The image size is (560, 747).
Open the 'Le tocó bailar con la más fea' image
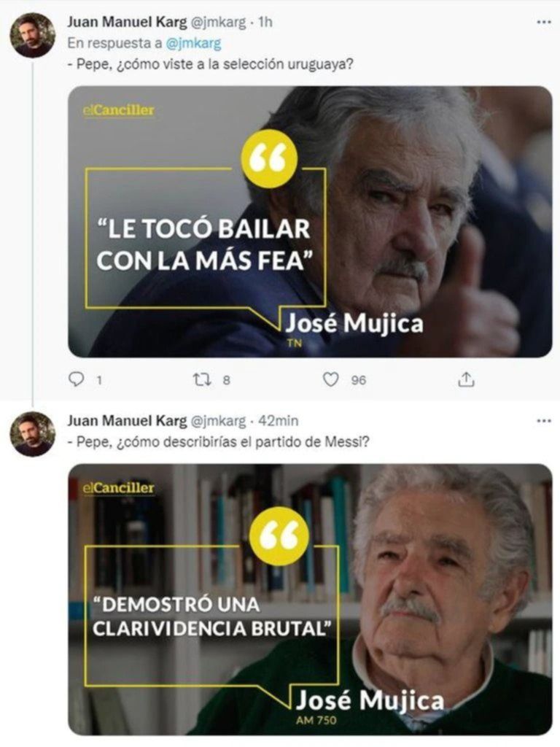coord(310,222)
